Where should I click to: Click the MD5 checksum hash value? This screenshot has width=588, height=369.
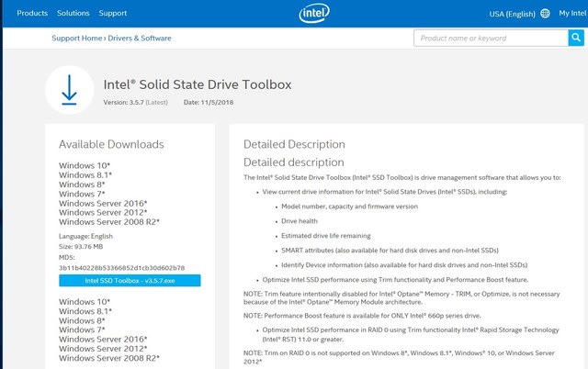pyautogui.click(x=121, y=268)
